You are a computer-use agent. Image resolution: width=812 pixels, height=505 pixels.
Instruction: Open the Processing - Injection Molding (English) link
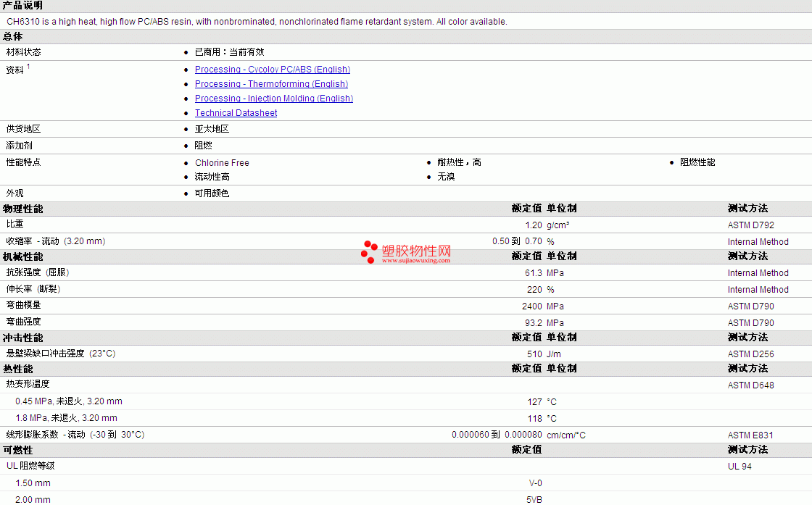[x=274, y=99]
